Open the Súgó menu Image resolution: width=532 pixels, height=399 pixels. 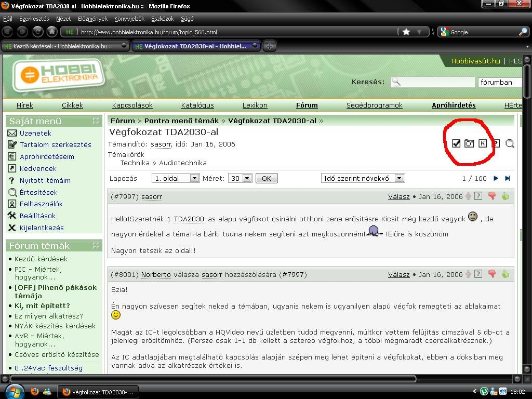coord(187,19)
